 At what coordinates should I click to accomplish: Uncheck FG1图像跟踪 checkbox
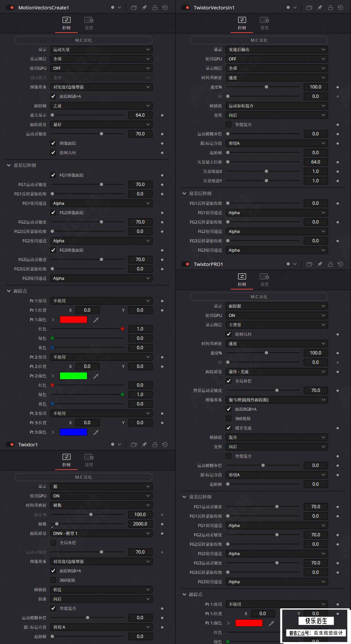pos(53,175)
